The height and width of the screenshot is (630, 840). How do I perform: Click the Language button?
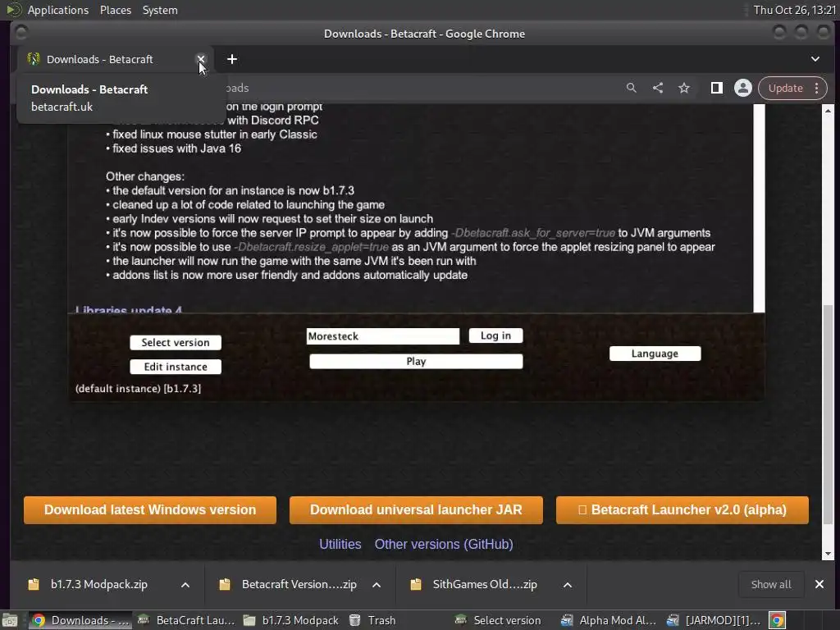pos(655,354)
